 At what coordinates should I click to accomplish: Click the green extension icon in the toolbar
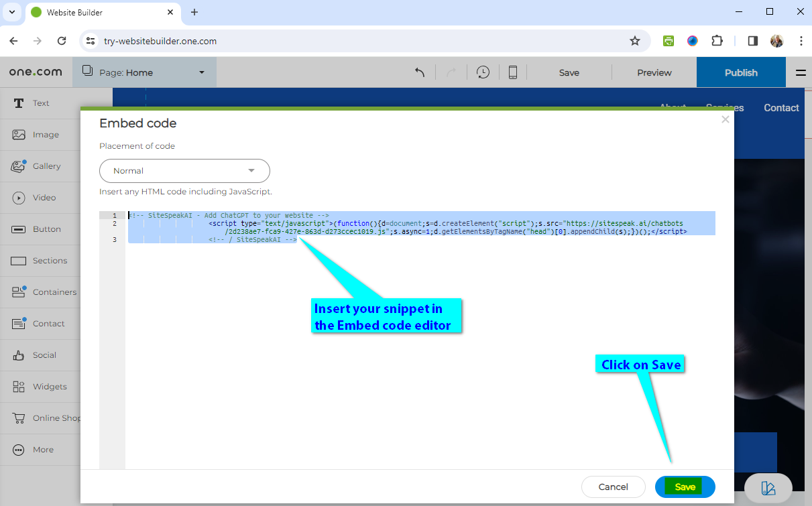(x=669, y=41)
